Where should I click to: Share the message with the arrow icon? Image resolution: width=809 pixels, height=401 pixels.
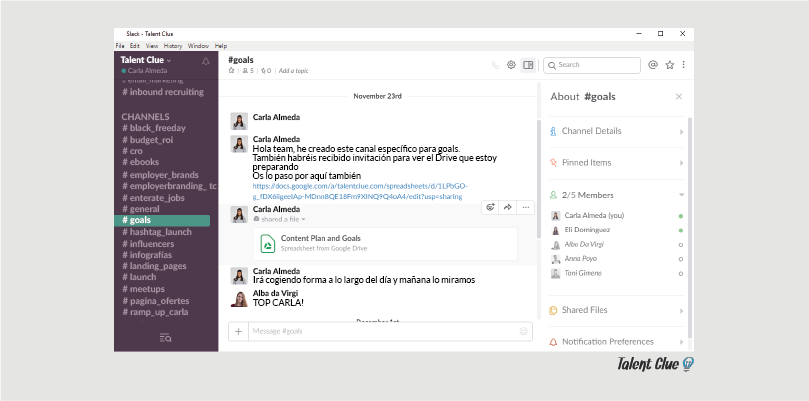[508, 207]
